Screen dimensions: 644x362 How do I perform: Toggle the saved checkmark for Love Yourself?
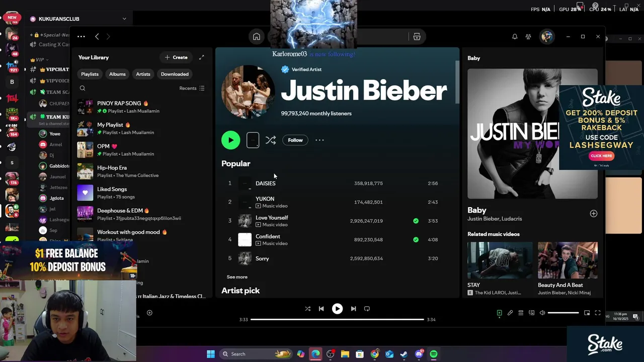pyautogui.click(x=416, y=221)
